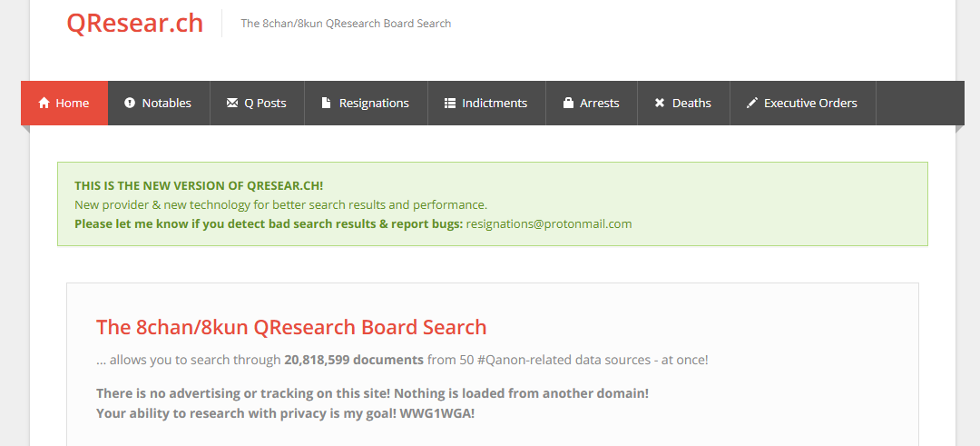Click the 'New provider & new technology' line
This screenshot has width=980, height=446.
click(x=280, y=205)
